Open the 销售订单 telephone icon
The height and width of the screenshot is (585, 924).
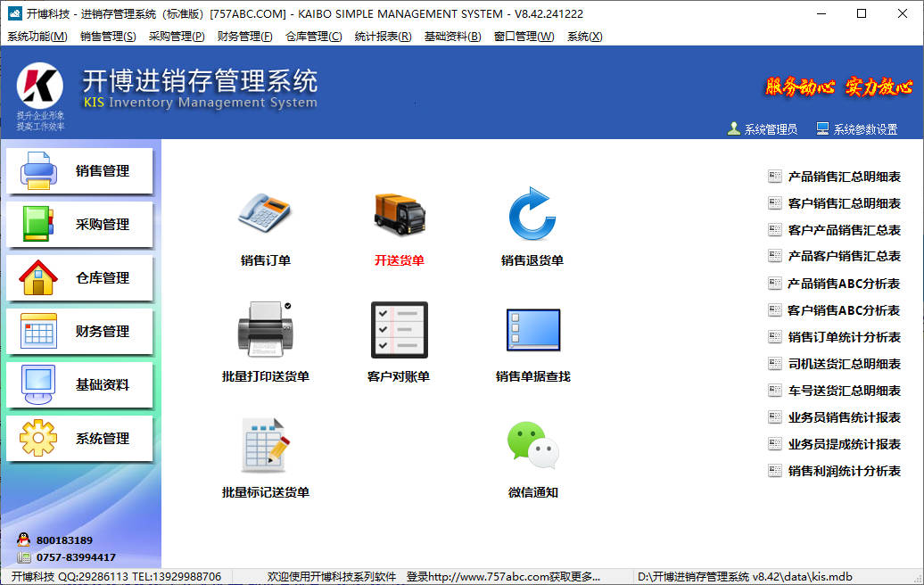(x=265, y=212)
